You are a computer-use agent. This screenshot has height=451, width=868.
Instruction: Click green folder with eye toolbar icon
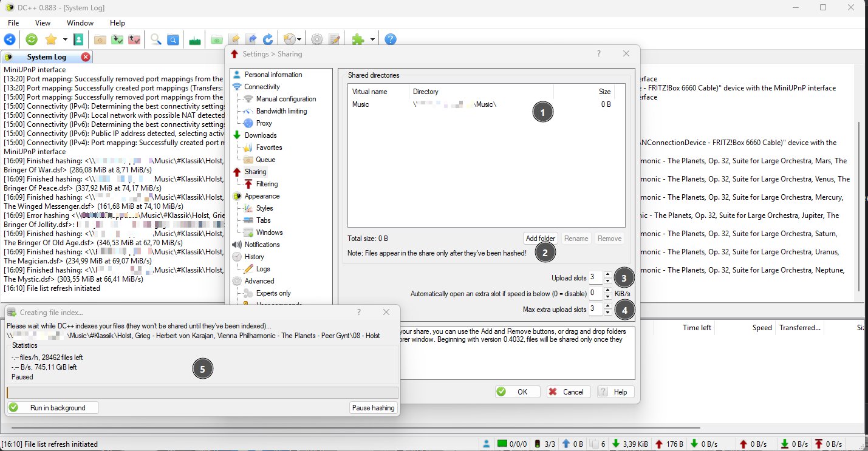217,39
